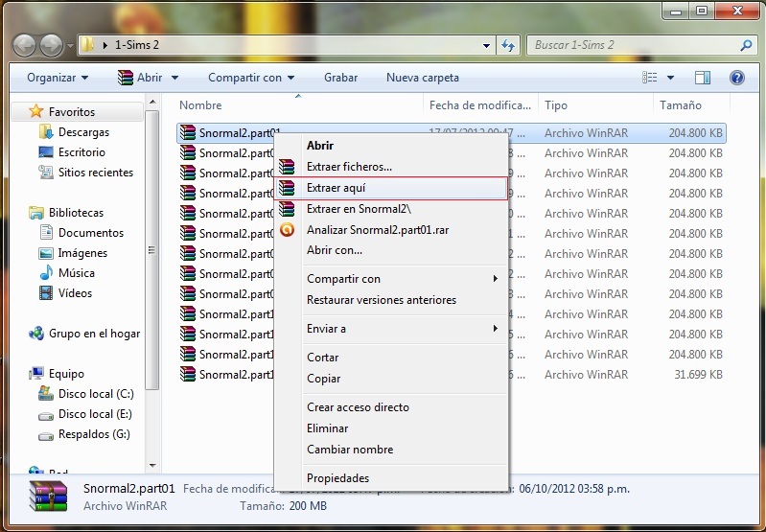Choose Eliminar in context menu
Screen dimensions: 766x532
click(391, 428)
